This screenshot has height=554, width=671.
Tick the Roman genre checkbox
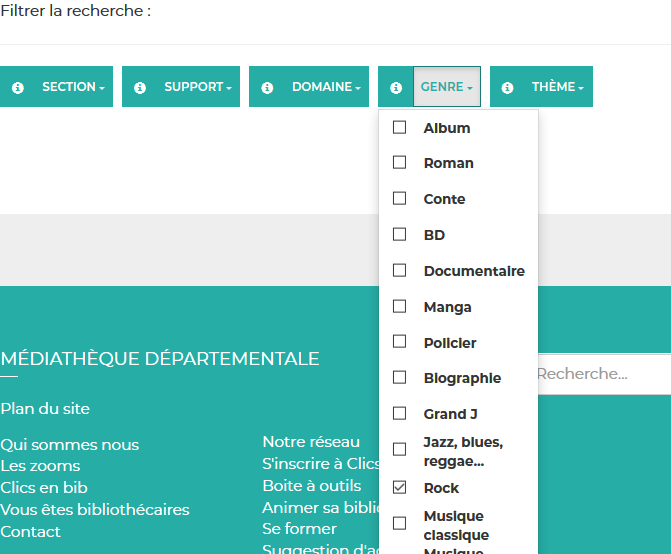pyautogui.click(x=399, y=162)
